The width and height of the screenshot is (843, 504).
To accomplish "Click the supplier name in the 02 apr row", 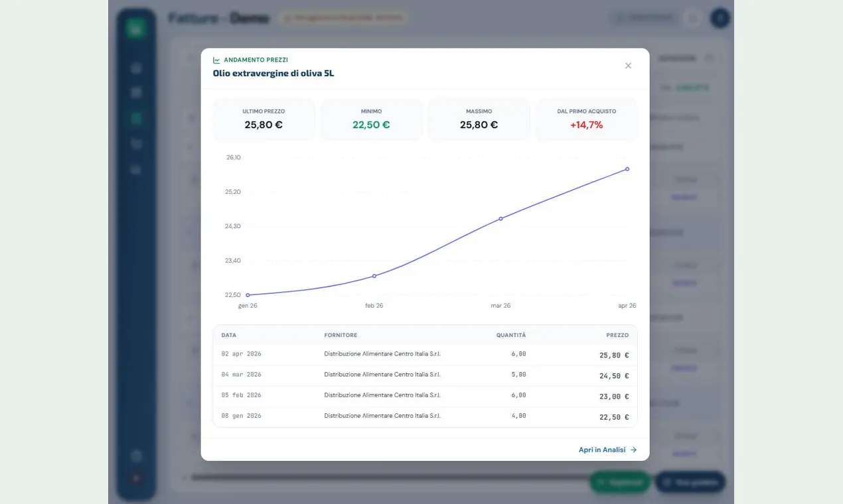I will pyautogui.click(x=382, y=354).
